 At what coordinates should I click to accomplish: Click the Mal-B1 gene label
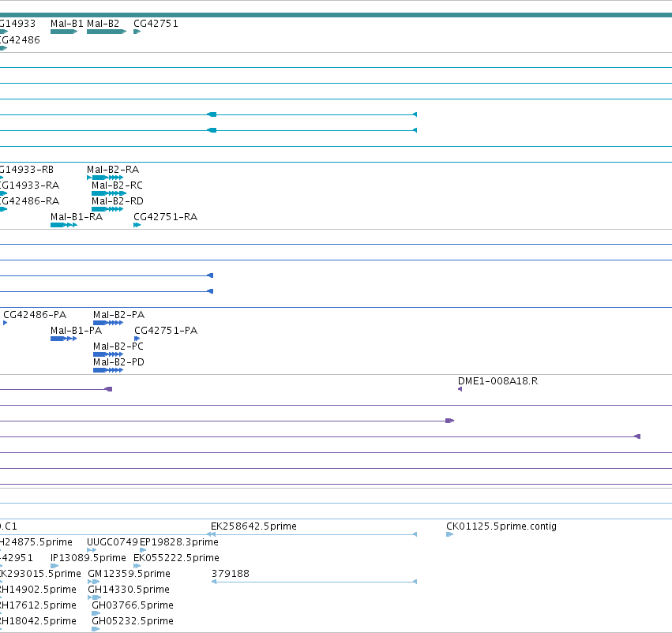pos(67,24)
